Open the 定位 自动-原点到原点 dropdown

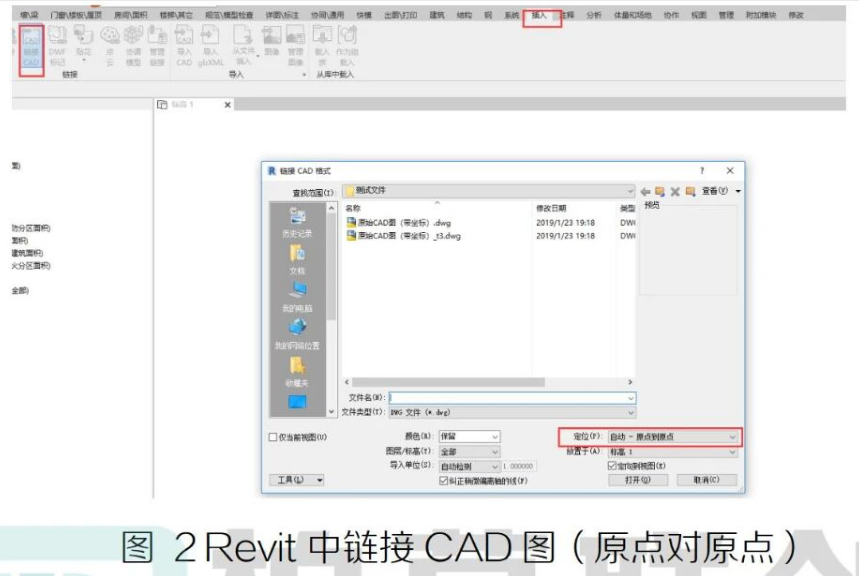click(673, 437)
